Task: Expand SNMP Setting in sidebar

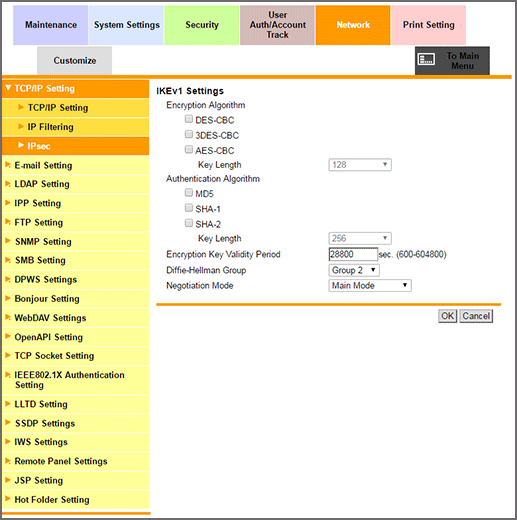Action: 75,242
